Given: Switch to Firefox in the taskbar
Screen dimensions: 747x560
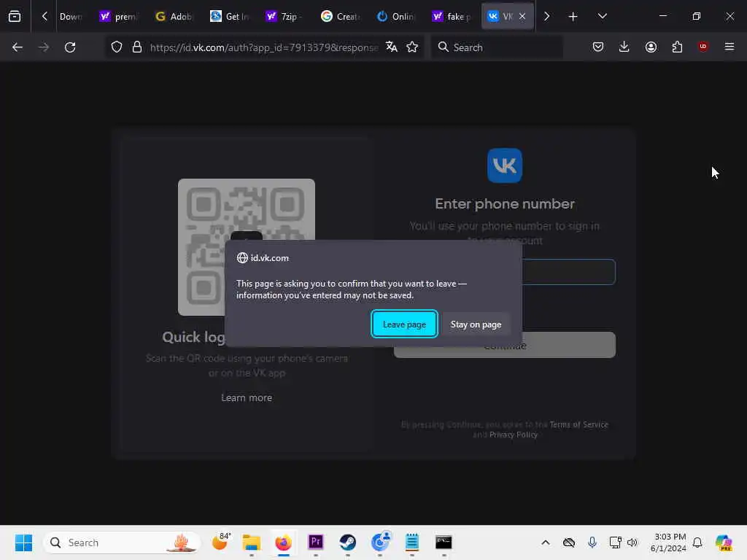Looking at the screenshot, I should 284,542.
